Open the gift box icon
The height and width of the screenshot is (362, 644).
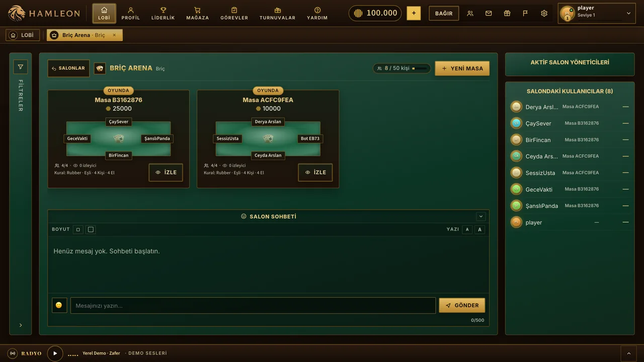pos(507,14)
